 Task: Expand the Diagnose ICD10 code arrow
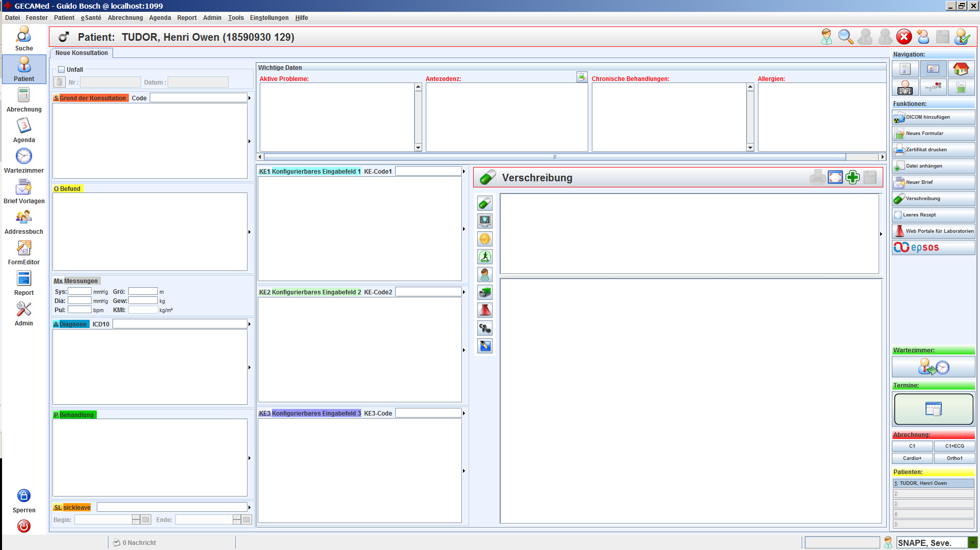[x=250, y=324]
